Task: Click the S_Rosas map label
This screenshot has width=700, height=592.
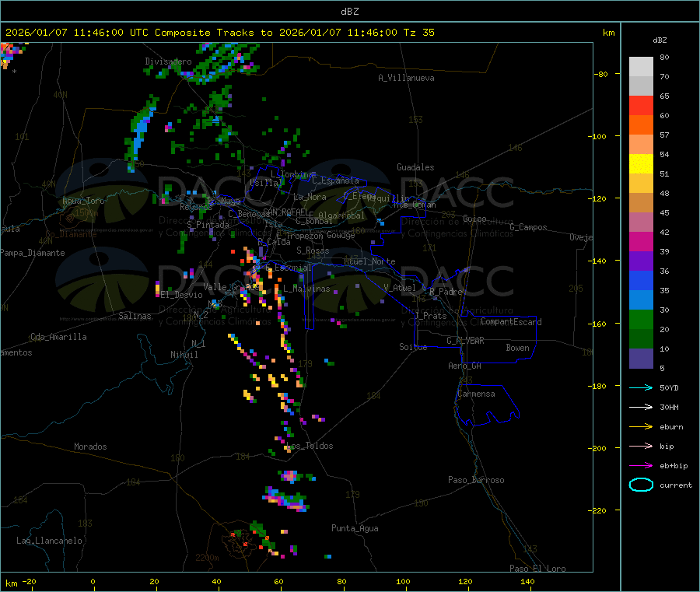Action: coord(313,250)
